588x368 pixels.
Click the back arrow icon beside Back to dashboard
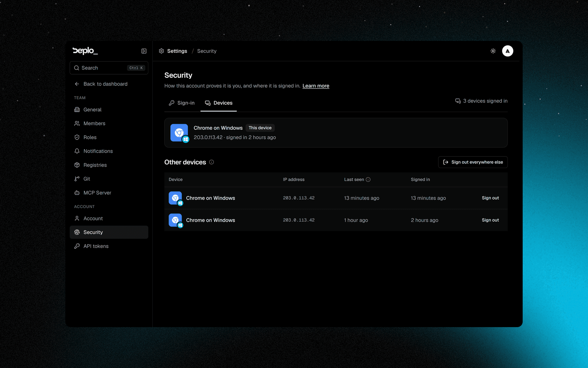tap(77, 84)
